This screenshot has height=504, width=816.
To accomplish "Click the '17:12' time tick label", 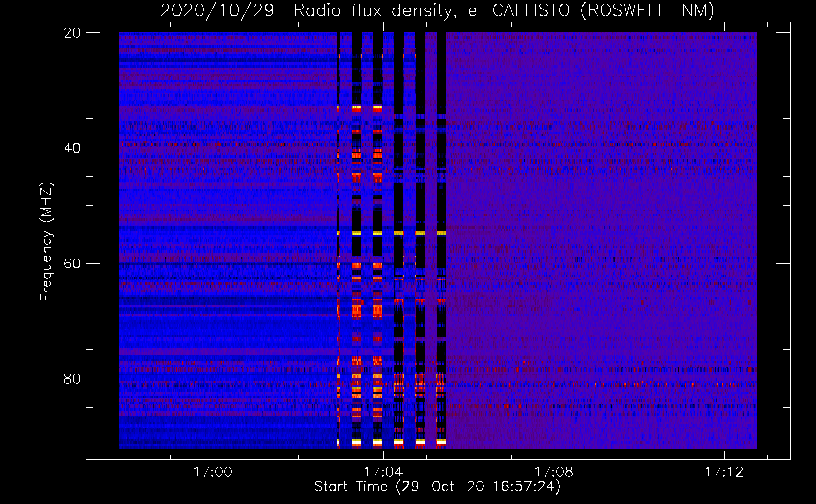I will (724, 472).
